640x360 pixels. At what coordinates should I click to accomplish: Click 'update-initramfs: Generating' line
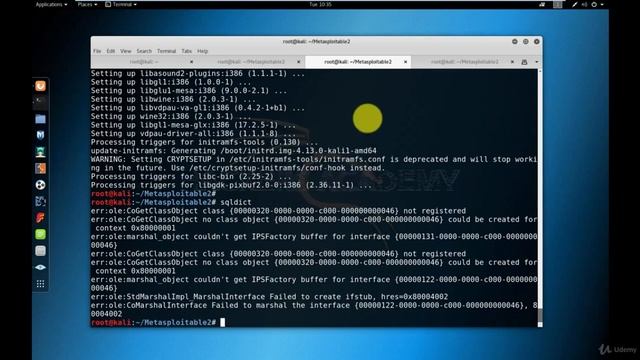233,151
